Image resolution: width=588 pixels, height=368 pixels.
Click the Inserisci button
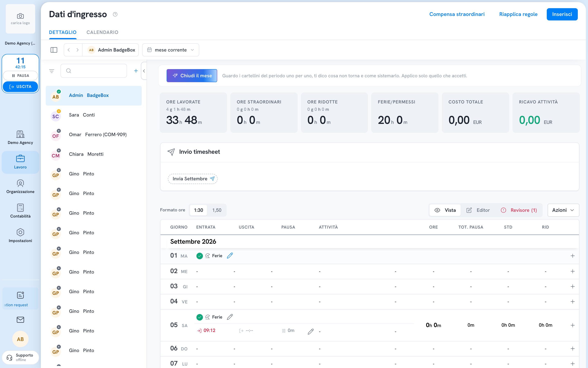[x=562, y=14]
